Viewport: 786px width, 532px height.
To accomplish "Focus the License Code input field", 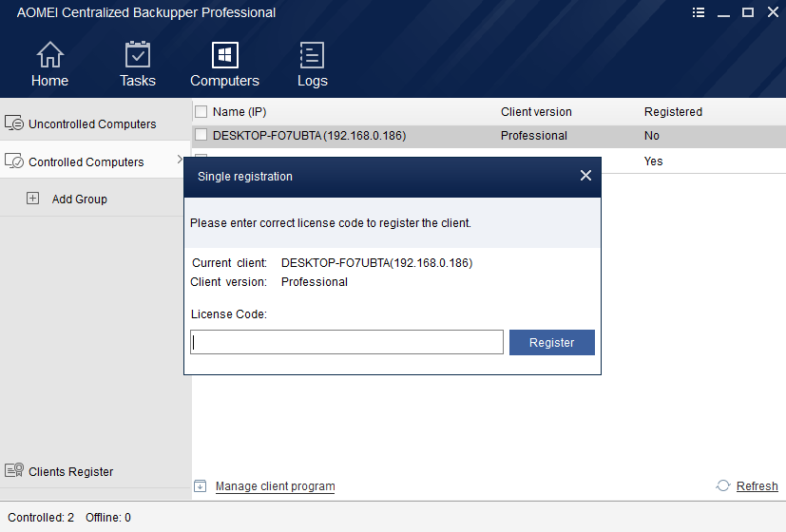I will tap(347, 342).
